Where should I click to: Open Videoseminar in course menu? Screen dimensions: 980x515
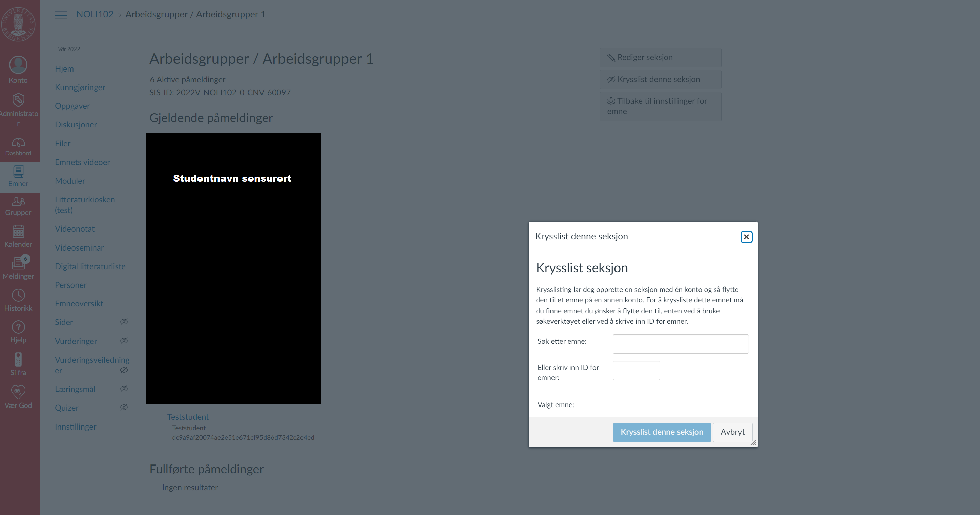click(x=79, y=248)
